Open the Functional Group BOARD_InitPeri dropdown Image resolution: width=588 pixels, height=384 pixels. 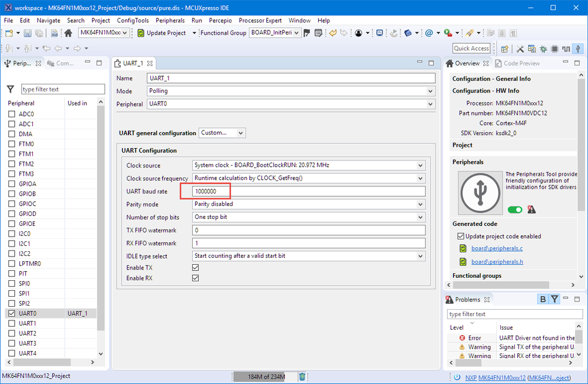(275, 32)
